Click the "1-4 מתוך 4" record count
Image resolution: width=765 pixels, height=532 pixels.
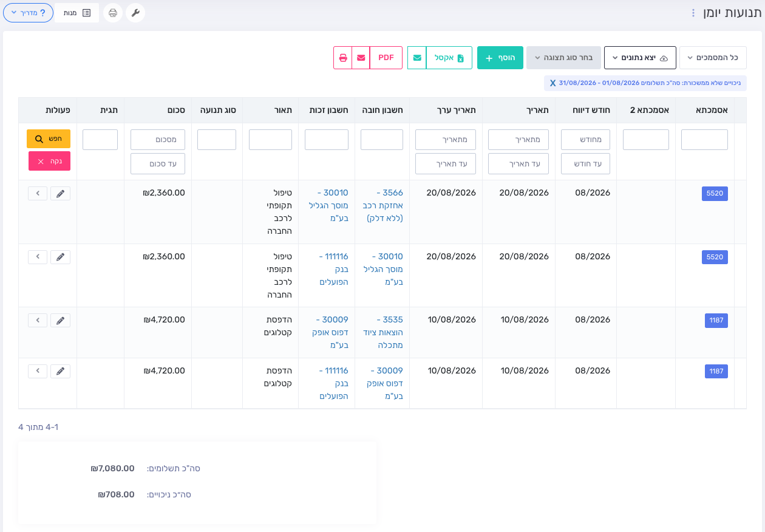tap(38, 427)
